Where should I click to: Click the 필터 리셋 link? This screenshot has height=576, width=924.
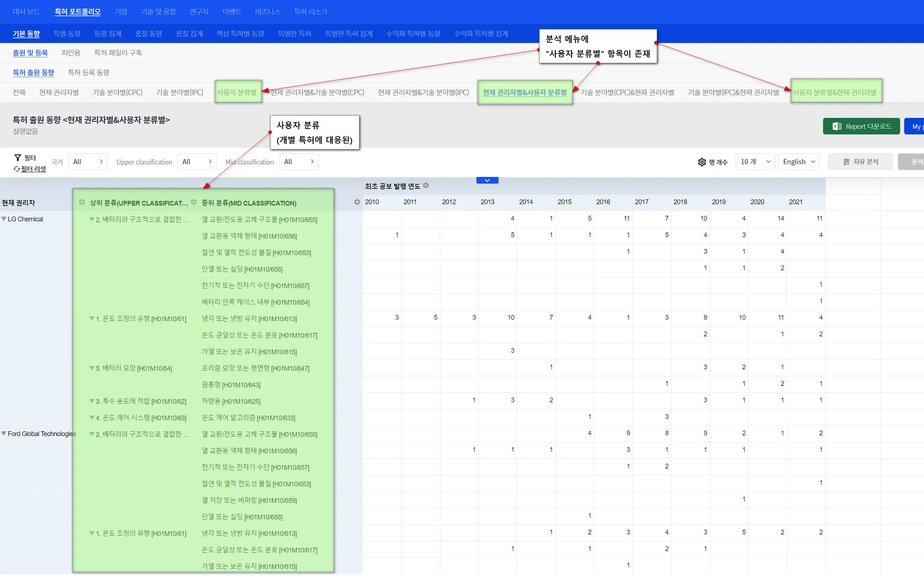tap(33, 169)
